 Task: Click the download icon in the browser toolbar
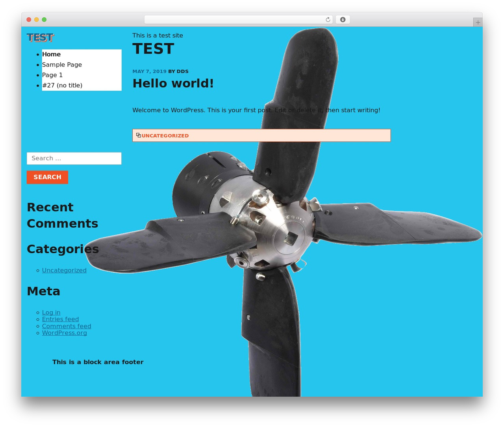pos(343,20)
